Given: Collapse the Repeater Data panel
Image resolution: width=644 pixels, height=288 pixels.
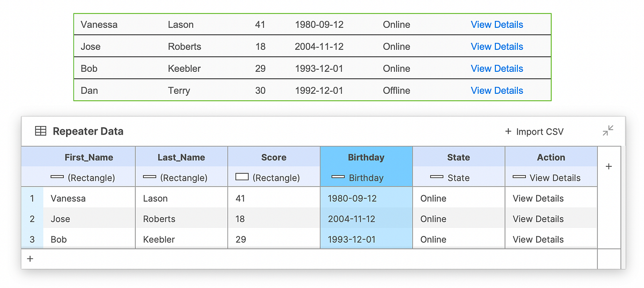Looking at the screenshot, I should tap(608, 130).
